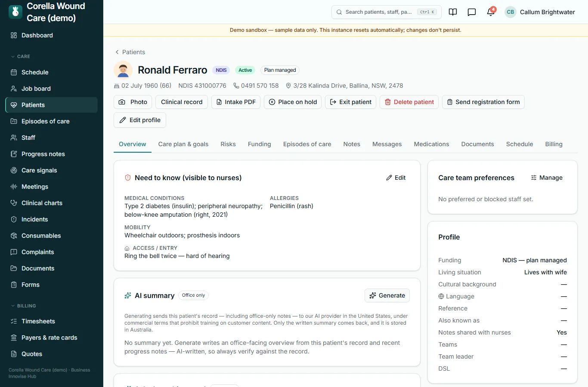Click Send registration form button

(x=483, y=102)
